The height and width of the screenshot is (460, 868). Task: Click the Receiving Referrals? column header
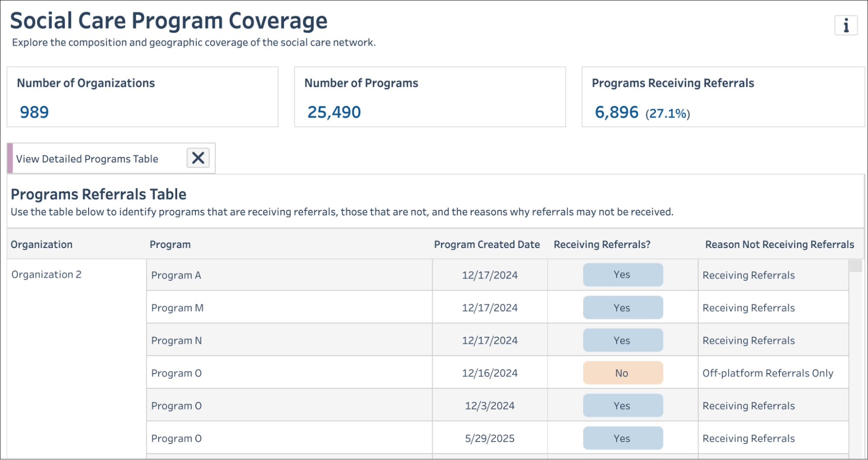601,244
